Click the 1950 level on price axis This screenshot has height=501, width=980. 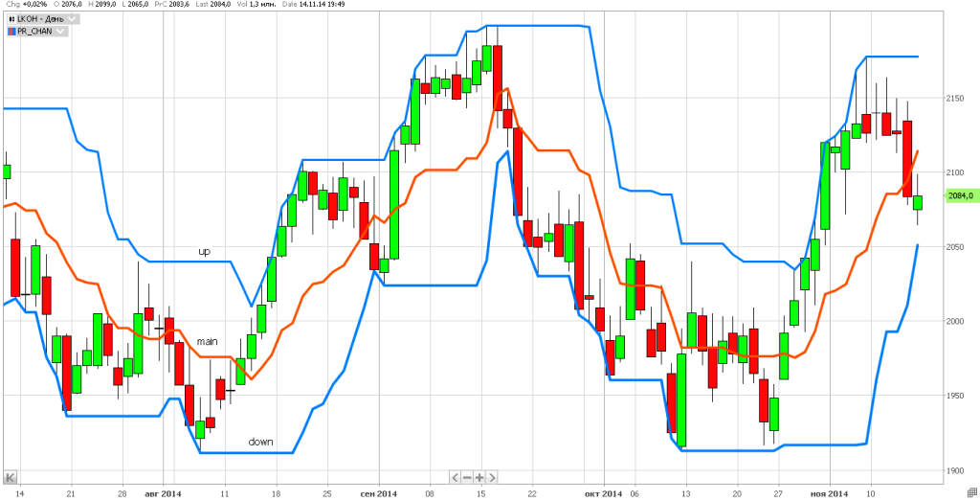coord(957,396)
